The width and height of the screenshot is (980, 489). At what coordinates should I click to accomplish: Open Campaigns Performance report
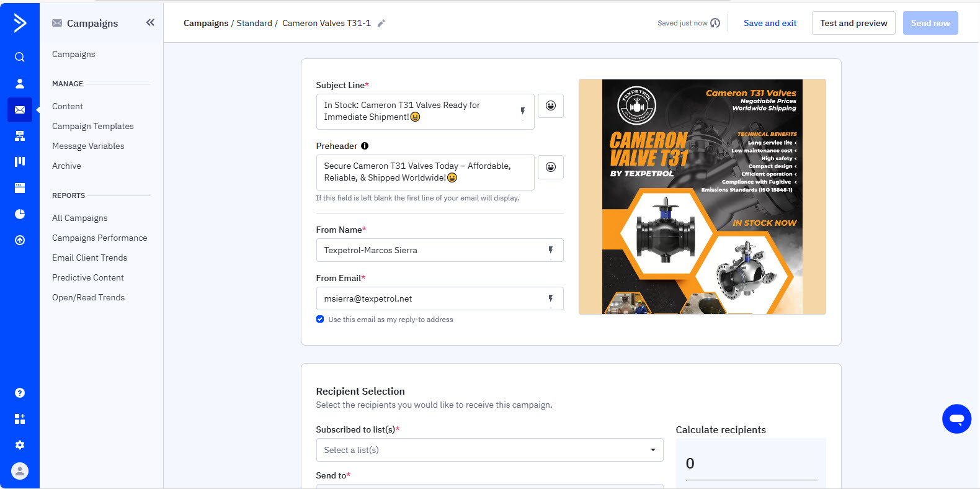pos(100,238)
